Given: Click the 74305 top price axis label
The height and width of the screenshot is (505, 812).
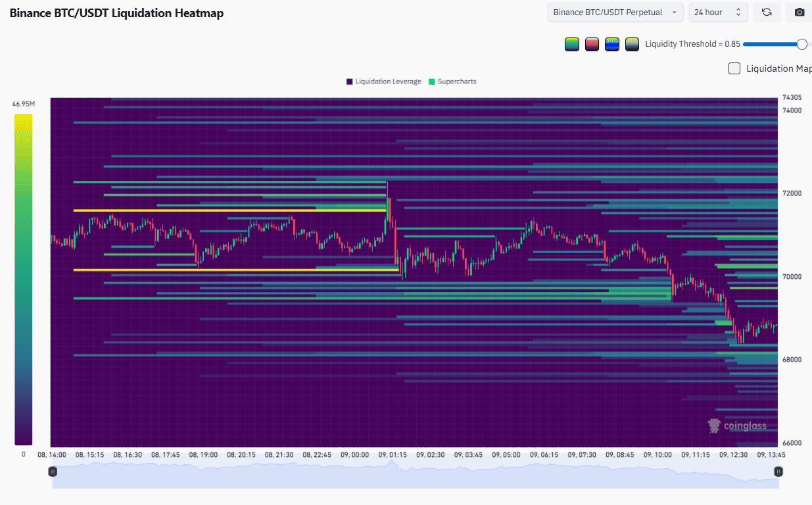Looking at the screenshot, I should tap(792, 97).
